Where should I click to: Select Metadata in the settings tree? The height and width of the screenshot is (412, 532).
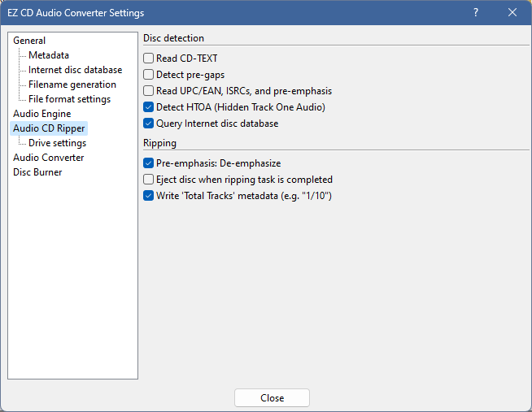(49, 55)
